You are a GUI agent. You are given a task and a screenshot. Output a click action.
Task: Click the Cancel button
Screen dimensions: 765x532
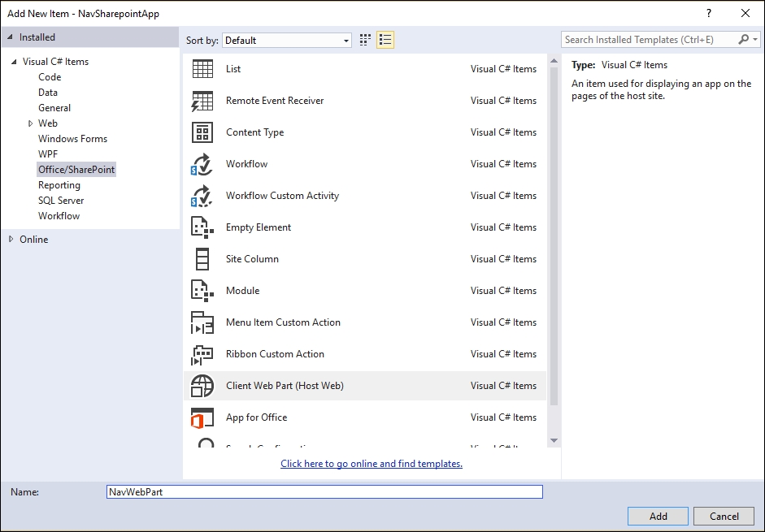[724, 516]
